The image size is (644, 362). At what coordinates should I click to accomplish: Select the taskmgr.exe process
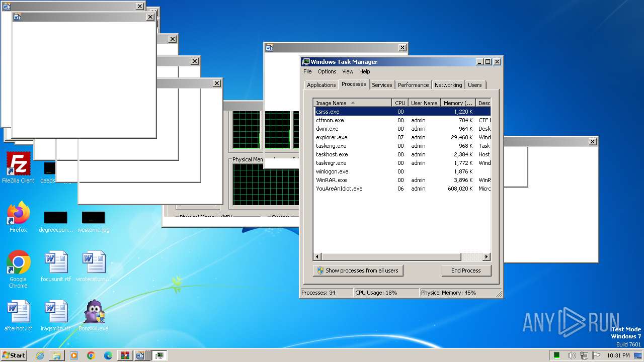(402, 163)
